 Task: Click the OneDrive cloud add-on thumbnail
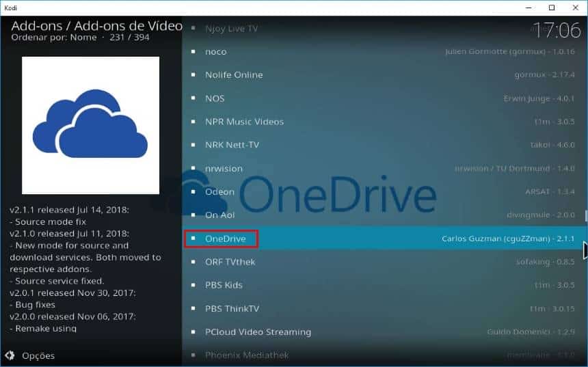click(x=90, y=125)
